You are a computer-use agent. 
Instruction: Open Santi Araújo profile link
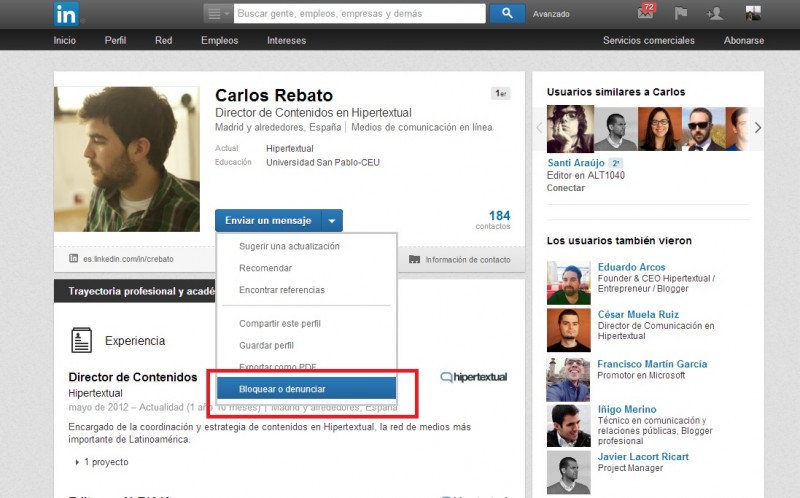click(576, 163)
